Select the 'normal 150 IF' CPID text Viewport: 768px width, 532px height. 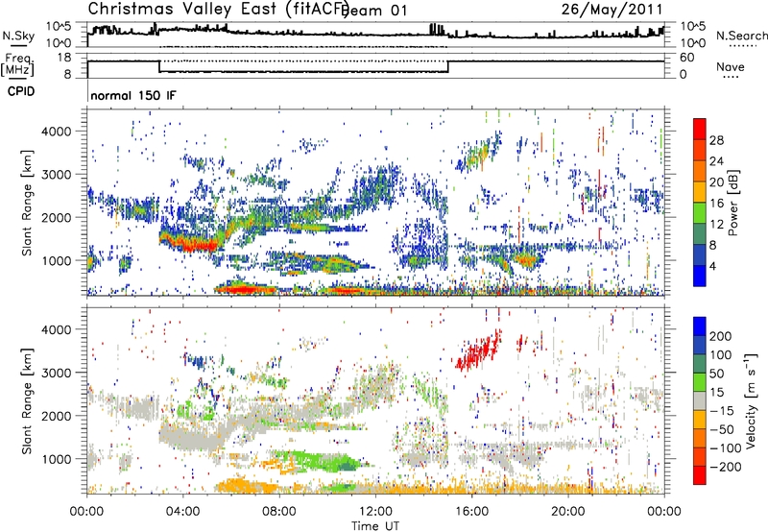coord(133,95)
